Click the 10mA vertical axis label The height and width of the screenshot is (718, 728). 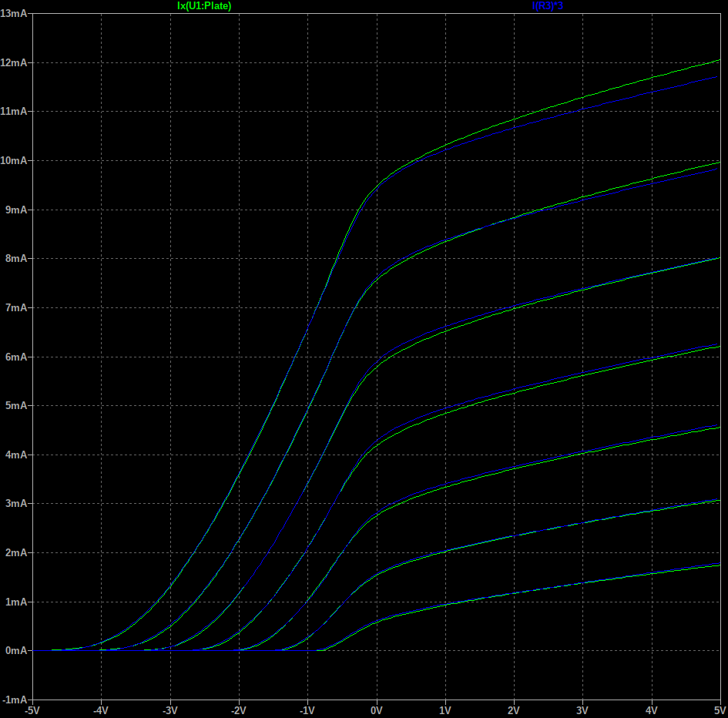(x=14, y=161)
